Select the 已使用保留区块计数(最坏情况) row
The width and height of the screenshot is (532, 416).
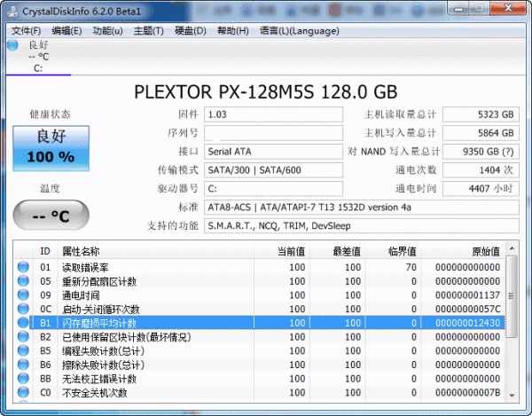pyautogui.click(x=260, y=336)
